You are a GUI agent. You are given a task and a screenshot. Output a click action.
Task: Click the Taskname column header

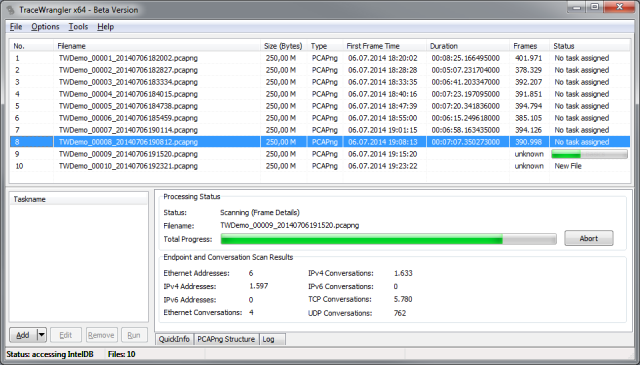coord(78,199)
